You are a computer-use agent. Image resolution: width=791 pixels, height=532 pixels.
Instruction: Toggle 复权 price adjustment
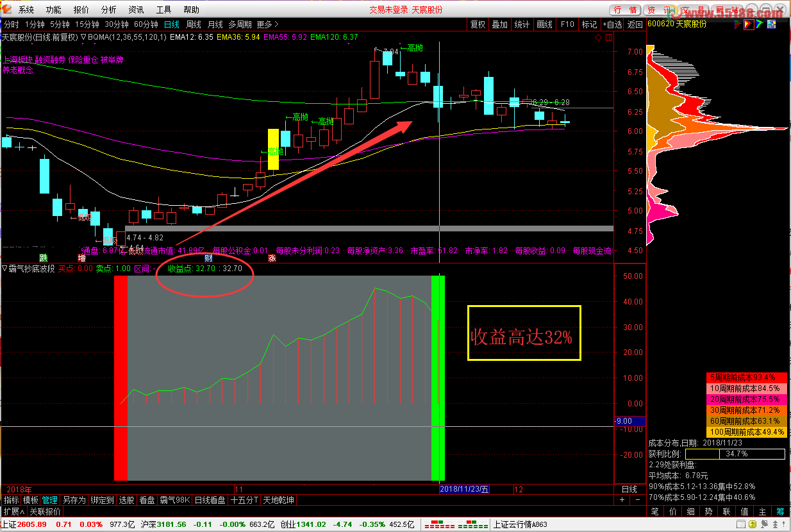click(x=478, y=24)
